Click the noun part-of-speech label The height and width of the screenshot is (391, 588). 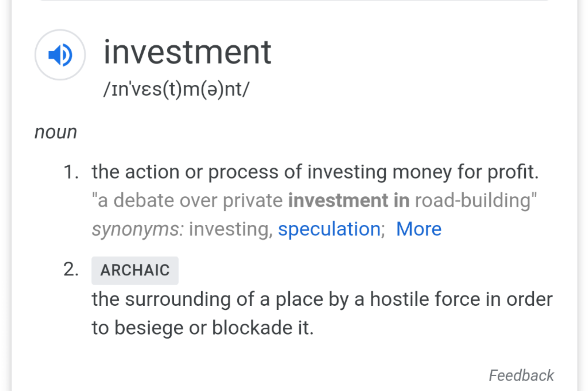[x=56, y=133]
